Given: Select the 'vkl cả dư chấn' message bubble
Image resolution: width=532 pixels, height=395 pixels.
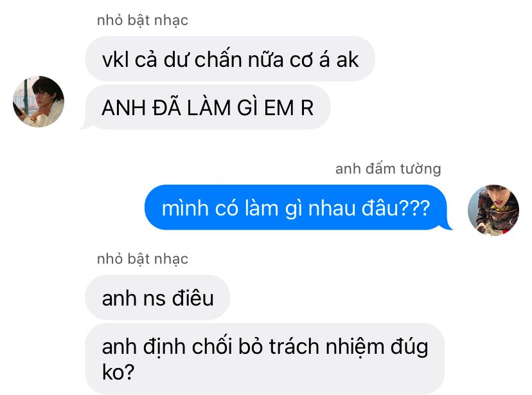Looking at the screenshot, I should pyautogui.click(x=230, y=59).
